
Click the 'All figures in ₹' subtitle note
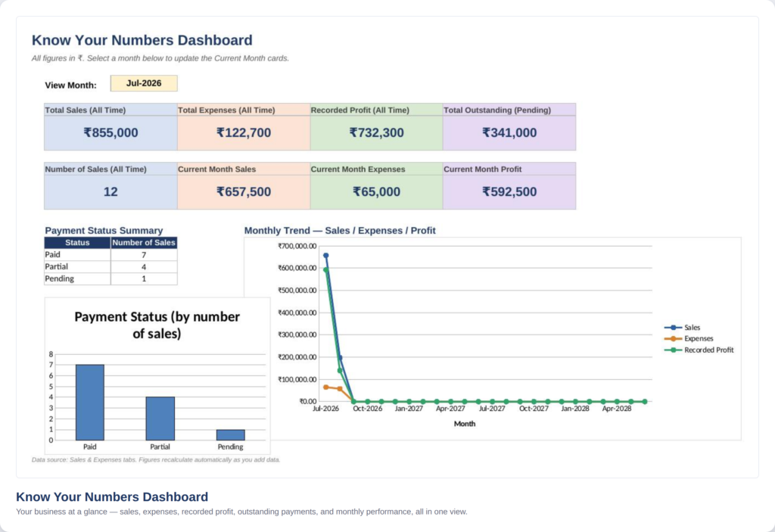tap(160, 58)
